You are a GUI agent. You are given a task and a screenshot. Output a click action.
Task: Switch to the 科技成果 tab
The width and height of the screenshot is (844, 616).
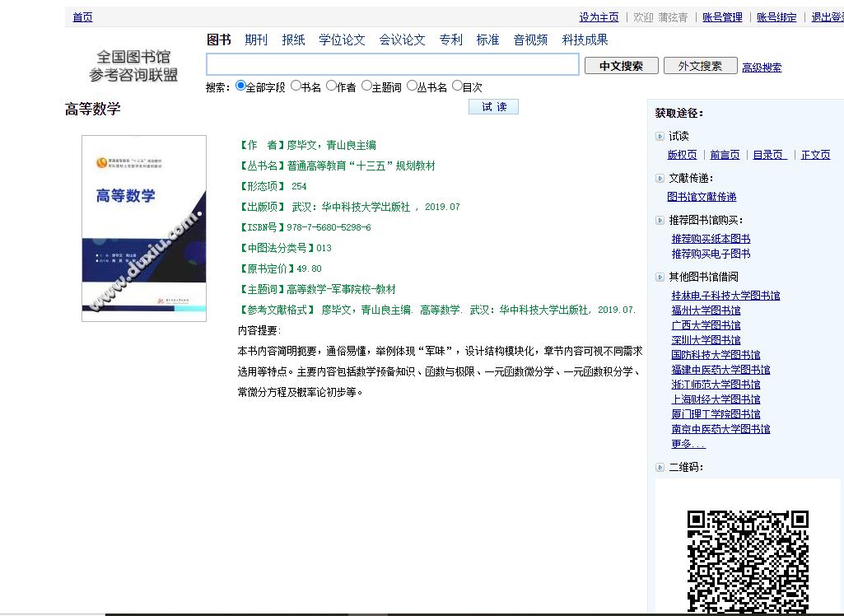click(x=585, y=39)
